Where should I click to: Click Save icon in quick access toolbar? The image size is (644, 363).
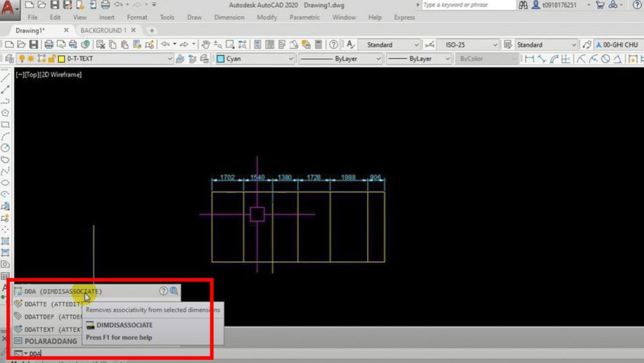[55, 5]
